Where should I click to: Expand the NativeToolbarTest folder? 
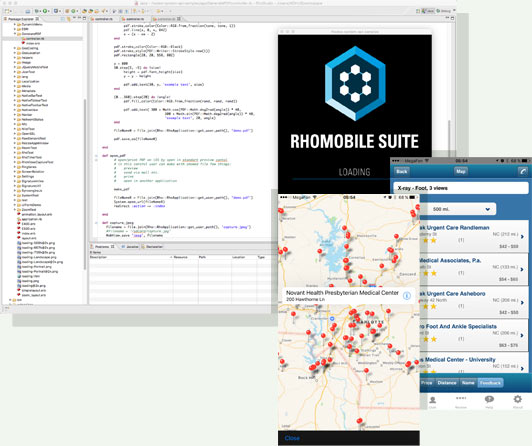15,105
